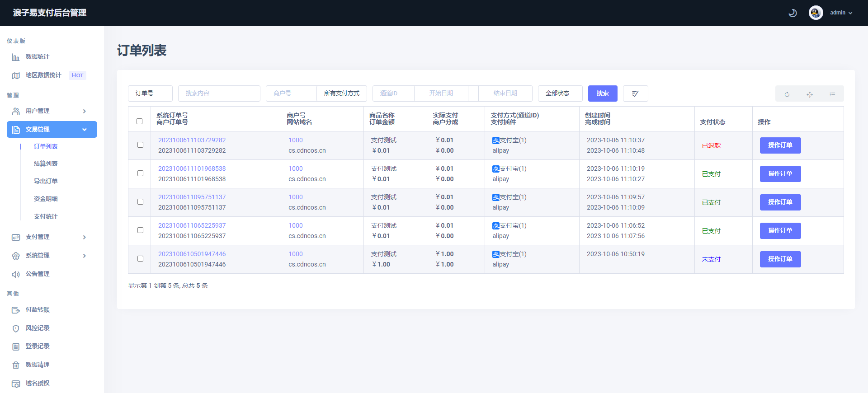
Task: Open the 所有支付方式 dropdown
Action: coord(341,94)
